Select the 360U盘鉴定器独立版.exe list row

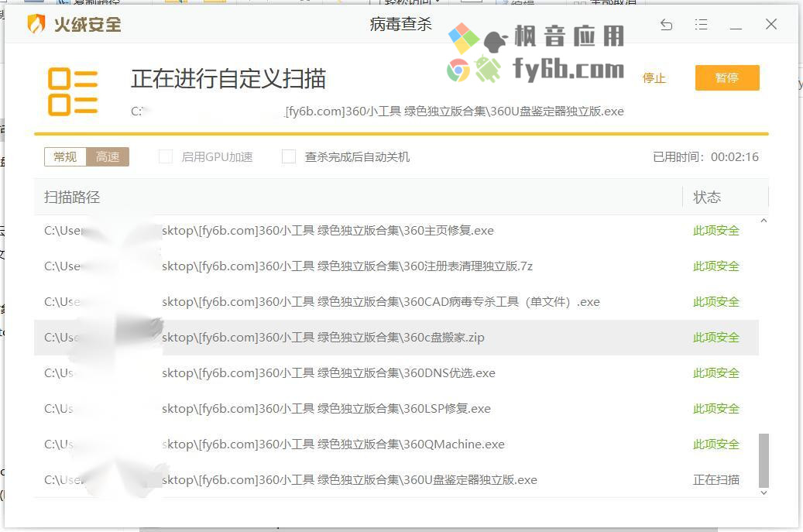[396, 480]
